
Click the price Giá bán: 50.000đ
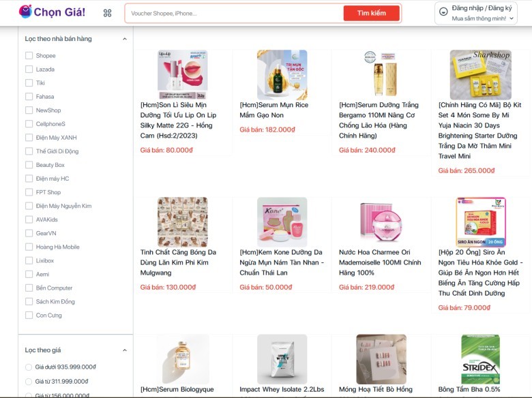(x=266, y=288)
